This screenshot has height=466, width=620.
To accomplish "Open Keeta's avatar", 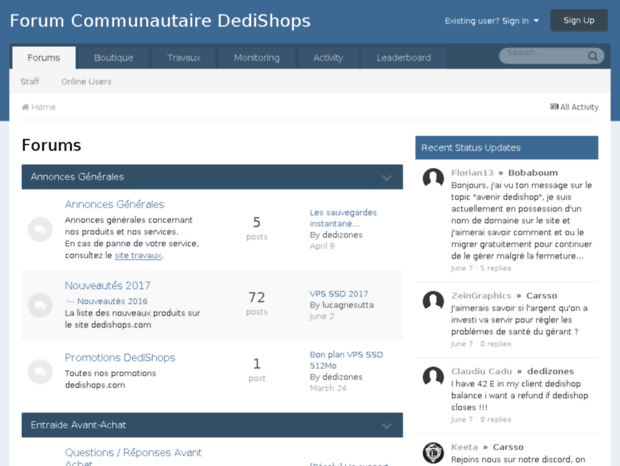I will (433, 453).
